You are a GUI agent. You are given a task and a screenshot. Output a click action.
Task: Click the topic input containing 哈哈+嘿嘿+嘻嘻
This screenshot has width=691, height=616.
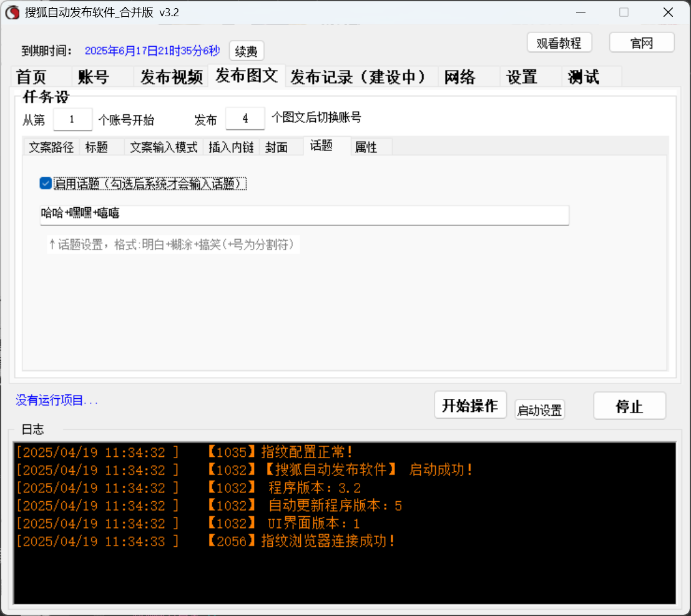pos(305,215)
